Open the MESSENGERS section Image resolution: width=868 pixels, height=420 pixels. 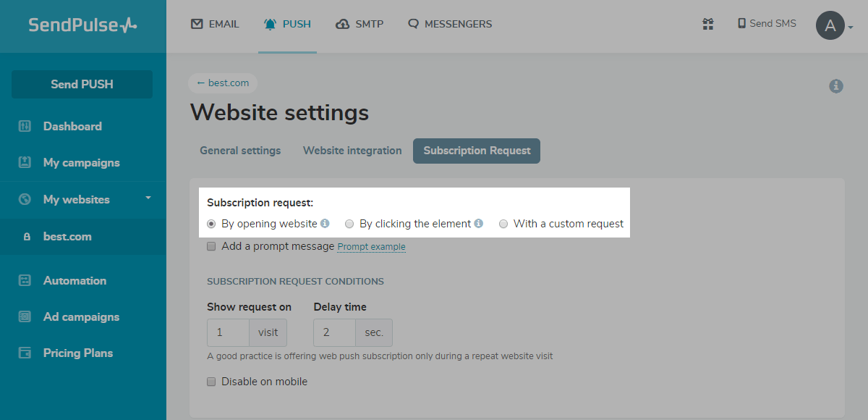point(450,24)
